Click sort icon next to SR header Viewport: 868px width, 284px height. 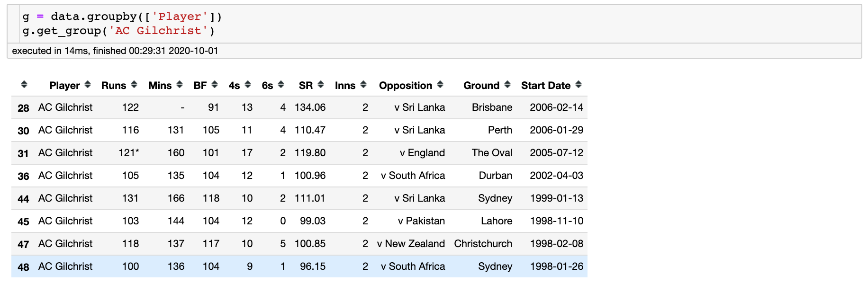(x=321, y=85)
